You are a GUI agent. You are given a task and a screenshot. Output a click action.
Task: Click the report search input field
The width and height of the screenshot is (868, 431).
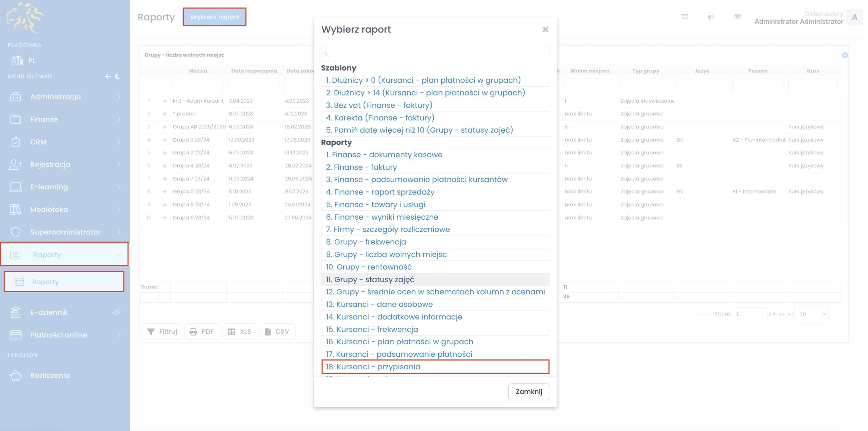[x=435, y=55]
